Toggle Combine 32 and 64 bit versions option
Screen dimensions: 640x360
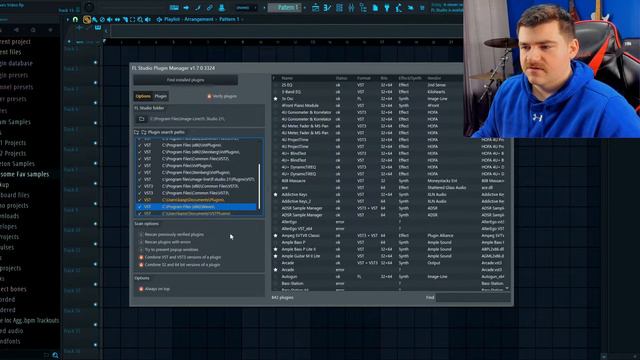(x=141, y=265)
